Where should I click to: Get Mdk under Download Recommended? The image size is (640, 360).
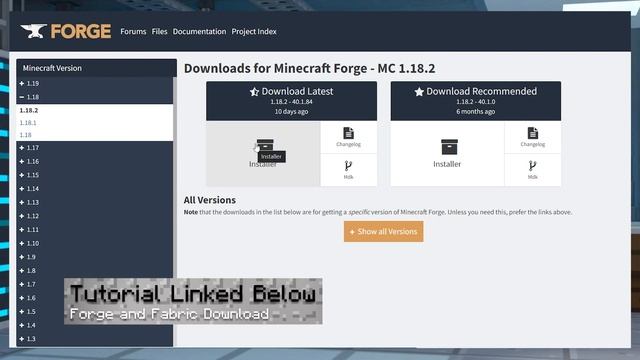point(533,170)
